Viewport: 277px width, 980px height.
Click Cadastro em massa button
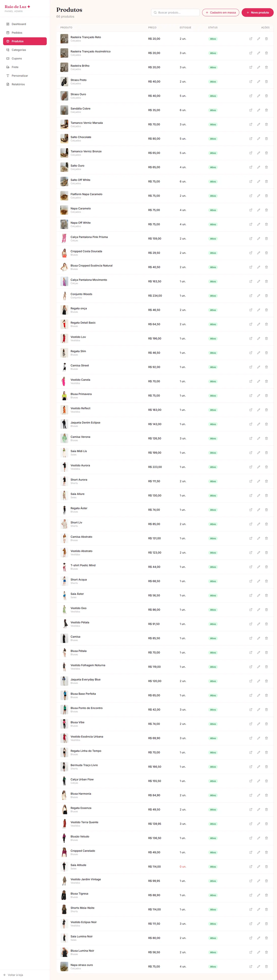tap(221, 13)
